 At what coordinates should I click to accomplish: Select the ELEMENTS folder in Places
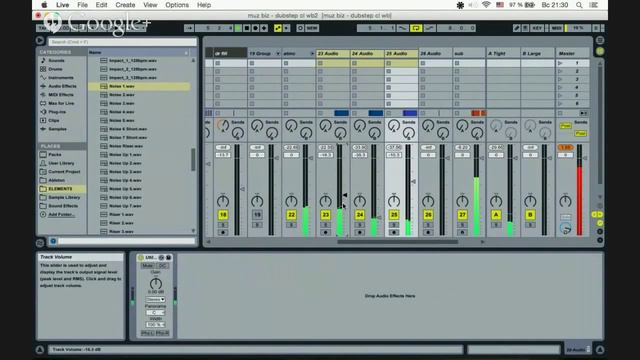click(x=60, y=189)
